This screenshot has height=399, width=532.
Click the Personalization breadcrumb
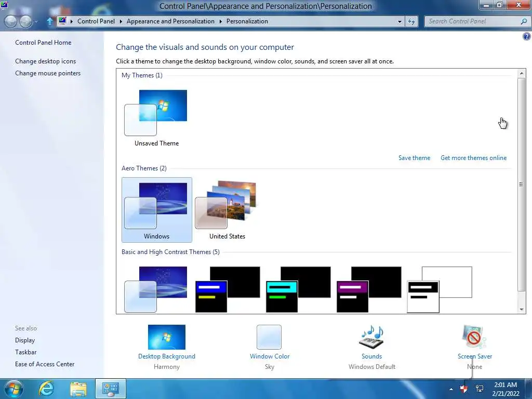point(247,21)
